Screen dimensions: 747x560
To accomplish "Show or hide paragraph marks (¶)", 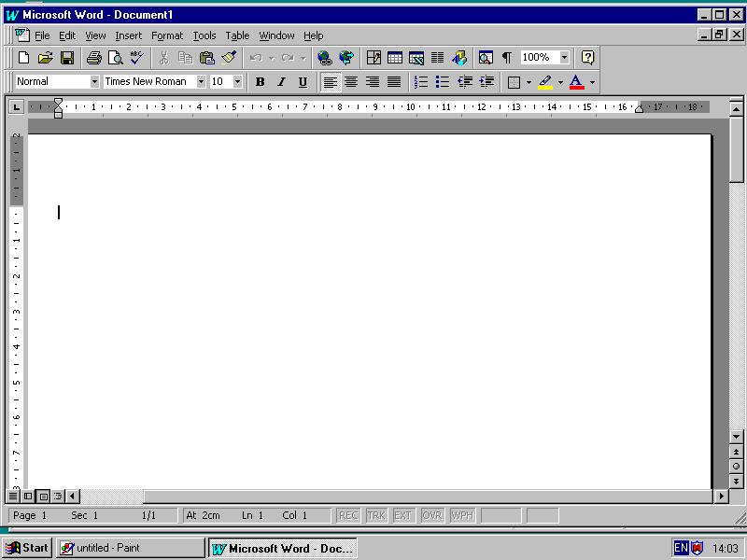I will click(507, 58).
